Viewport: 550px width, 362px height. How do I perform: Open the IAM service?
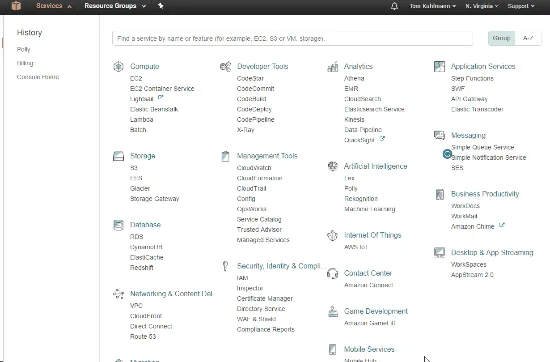242,278
